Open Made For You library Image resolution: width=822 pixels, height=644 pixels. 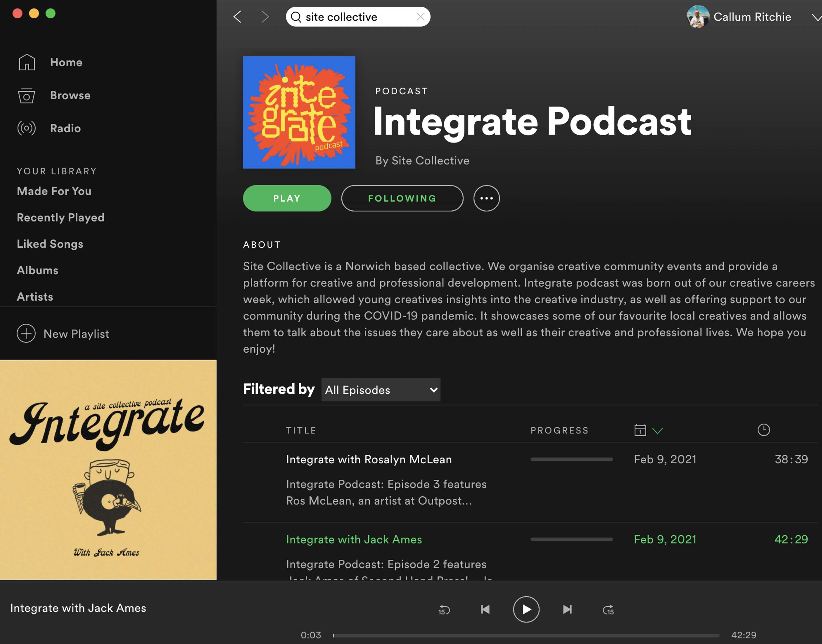54,191
